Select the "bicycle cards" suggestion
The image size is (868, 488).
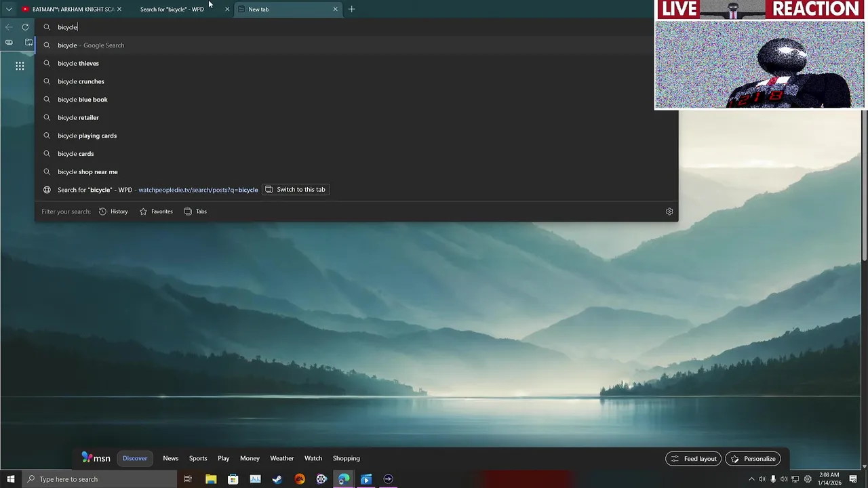click(x=356, y=154)
